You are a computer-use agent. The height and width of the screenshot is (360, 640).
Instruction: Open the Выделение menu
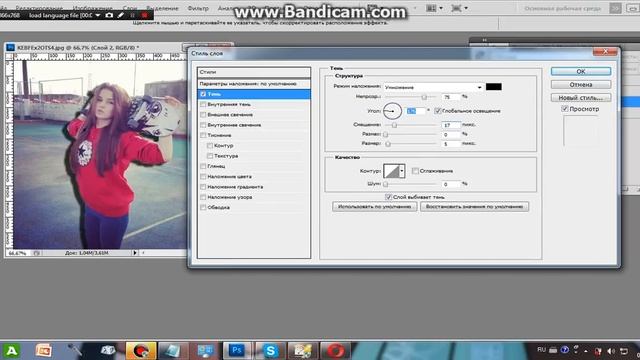coord(162,8)
